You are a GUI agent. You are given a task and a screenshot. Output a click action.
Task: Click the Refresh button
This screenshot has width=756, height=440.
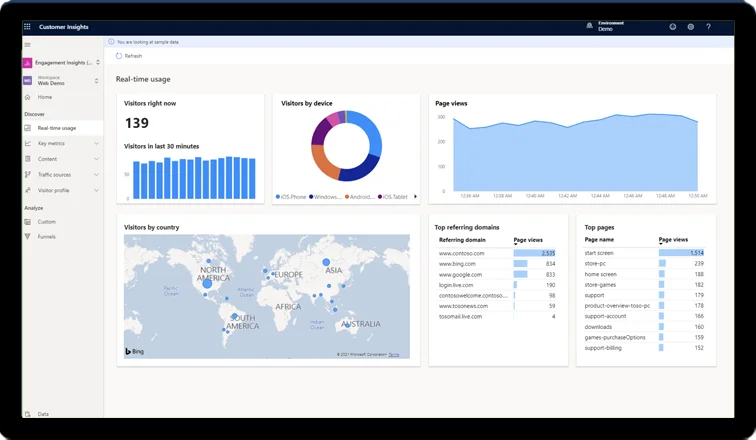[128, 56]
